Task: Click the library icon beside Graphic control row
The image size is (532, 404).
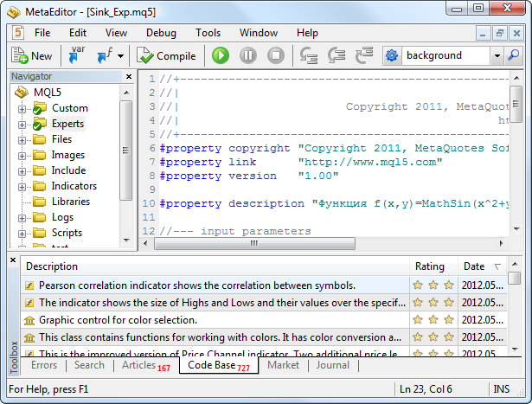Action: click(29, 320)
